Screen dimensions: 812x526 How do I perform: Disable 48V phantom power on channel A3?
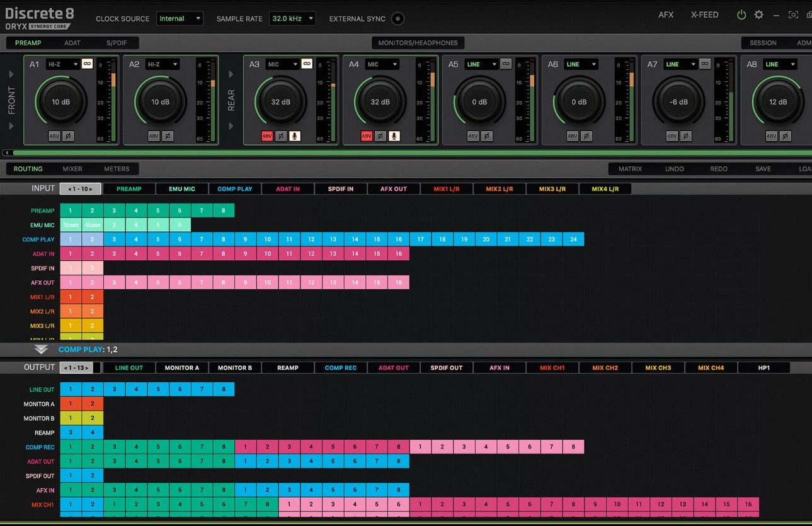[x=266, y=136]
